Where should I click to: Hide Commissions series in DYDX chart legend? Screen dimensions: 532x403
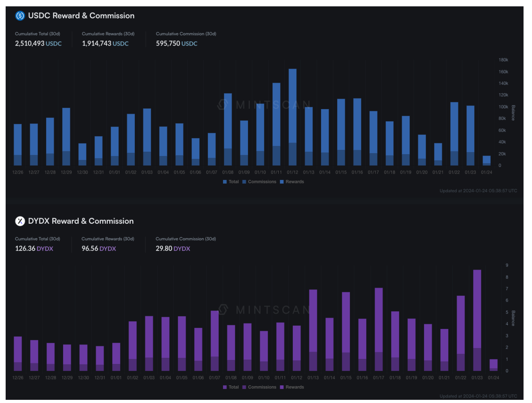point(259,387)
